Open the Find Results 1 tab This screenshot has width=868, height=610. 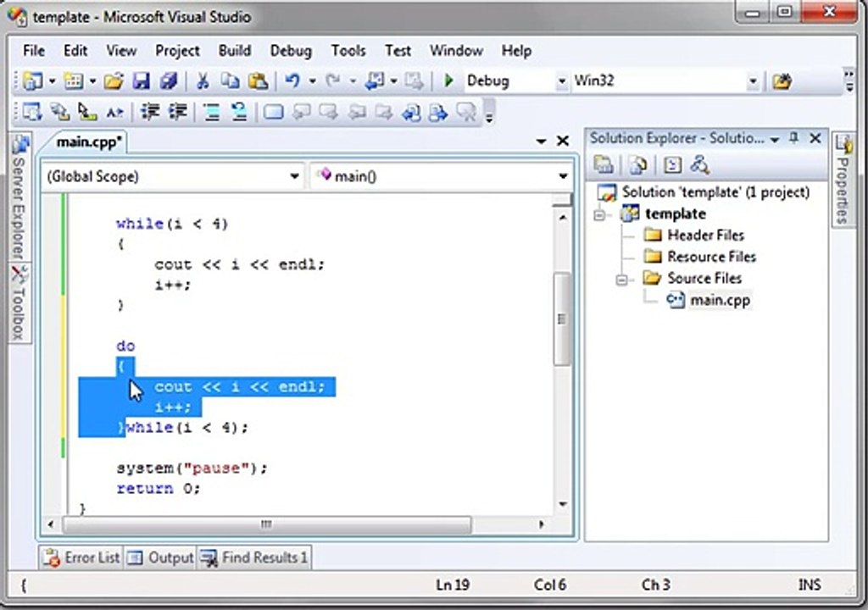coord(254,557)
